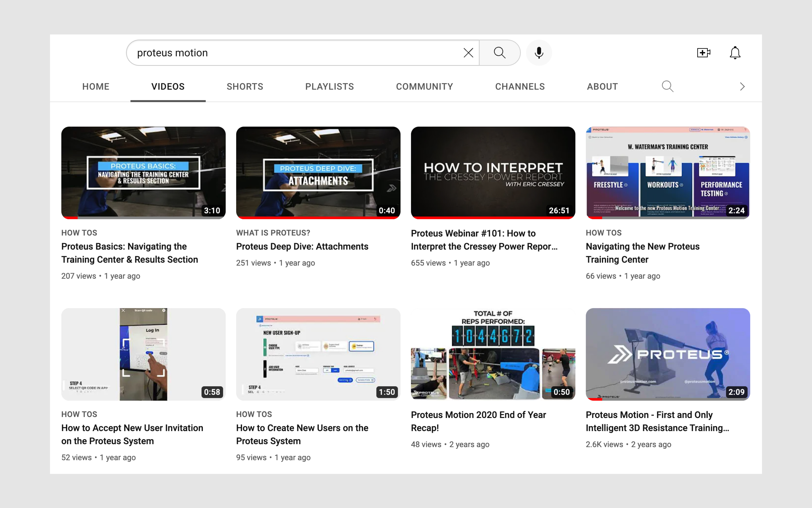812x508 pixels.
Task: Click the HOW TOS label above Proteus Basics
Action: click(x=79, y=233)
